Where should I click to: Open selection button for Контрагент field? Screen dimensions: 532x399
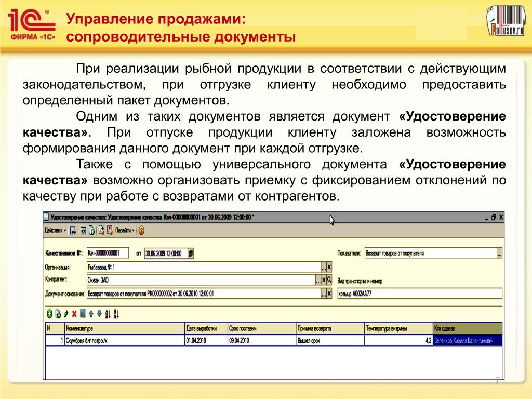(318, 280)
